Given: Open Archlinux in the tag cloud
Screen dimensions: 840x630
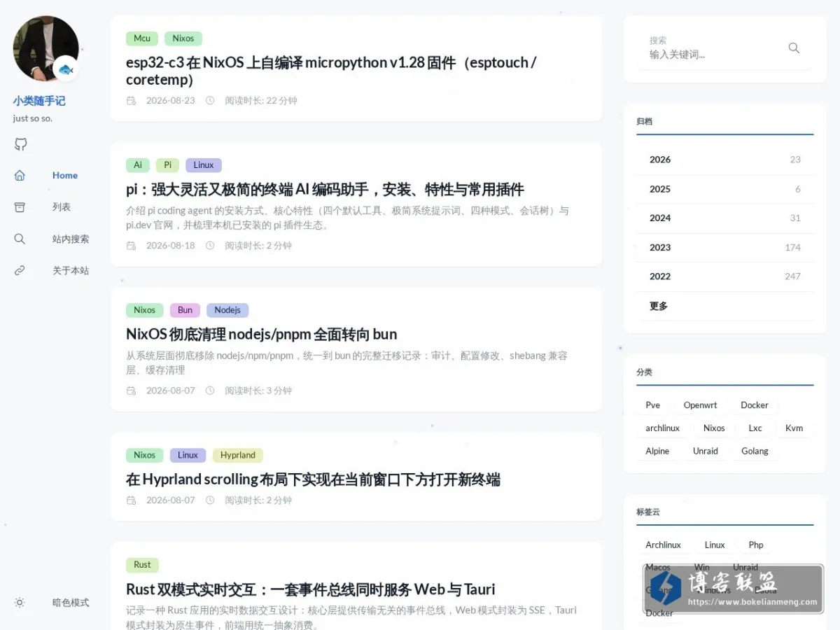Looking at the screenshot, I should (x=664, y=545).
